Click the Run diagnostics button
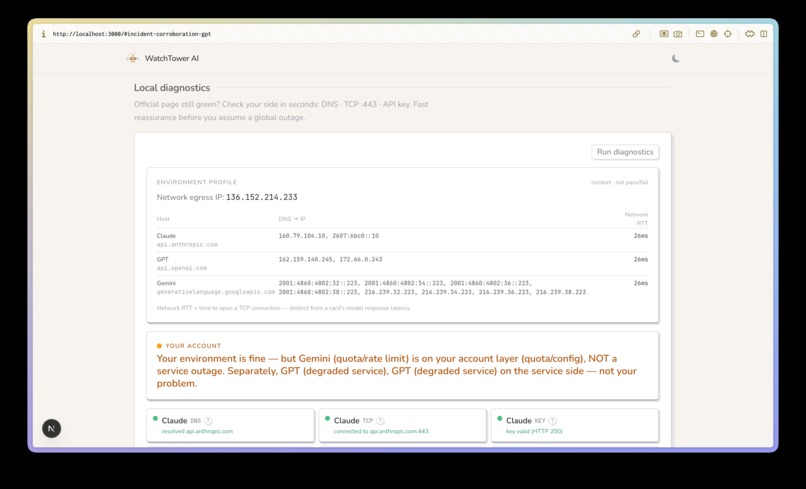This screenshot has height=489, width=806. click(625, 152)
